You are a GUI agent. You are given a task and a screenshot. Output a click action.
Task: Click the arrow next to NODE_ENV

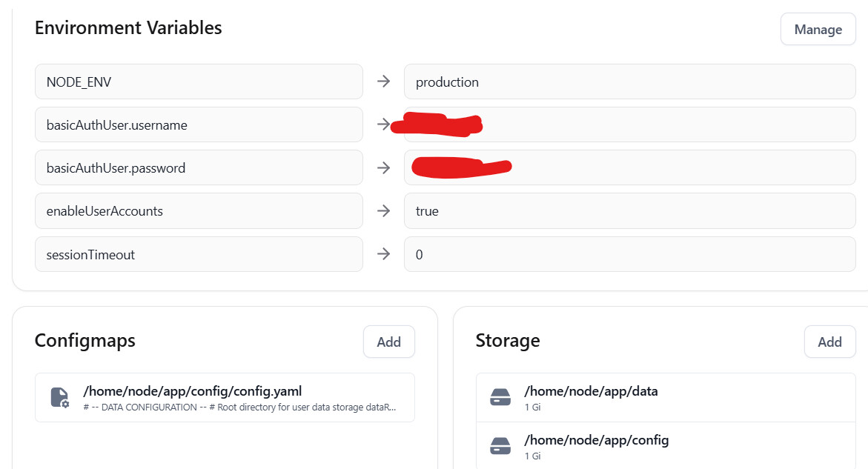pos(383,82)
